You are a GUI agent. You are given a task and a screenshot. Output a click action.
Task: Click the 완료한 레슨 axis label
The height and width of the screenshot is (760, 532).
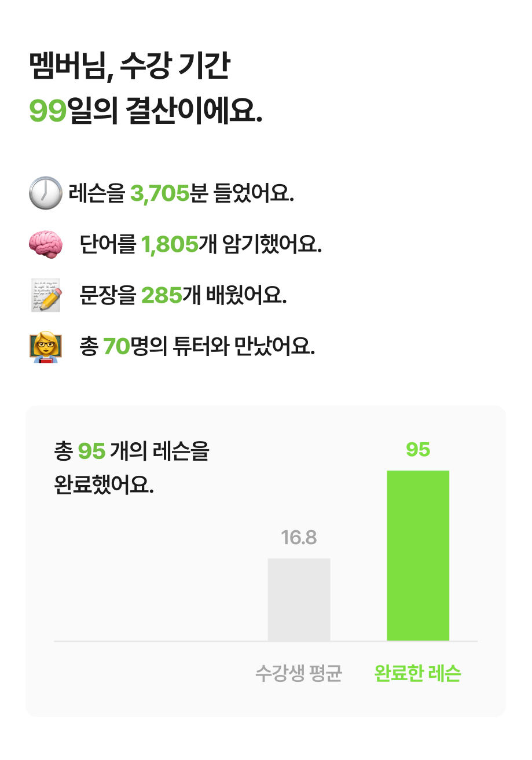pos(418,674)
